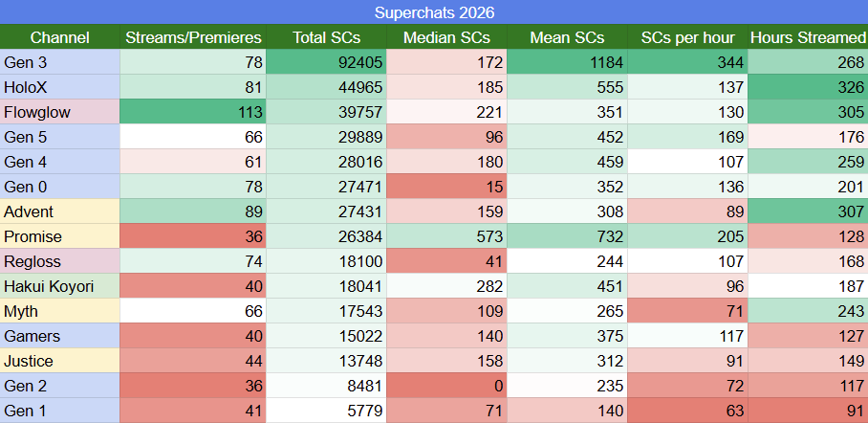Click the Mean SCs column header
The image size is (868, 423).
click(x=567, y=37)
